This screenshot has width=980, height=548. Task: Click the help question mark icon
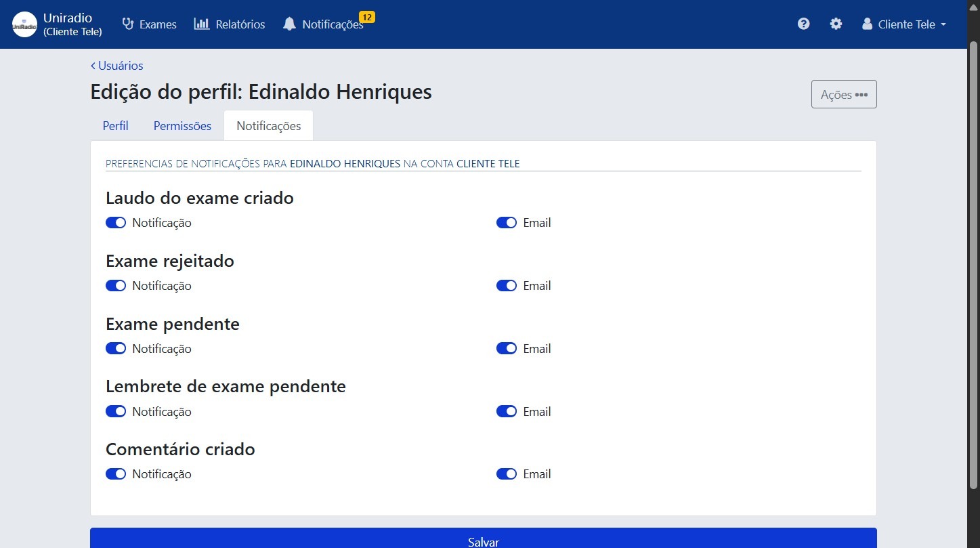tap(803, 24)
